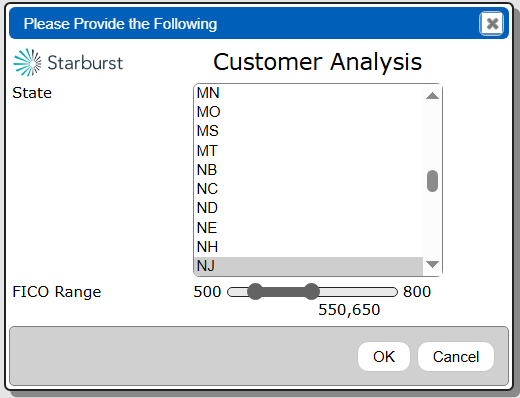The image size is (520, 398).
Task: Select ND state option
Action: pyautogui.click(x=308, y=208)
